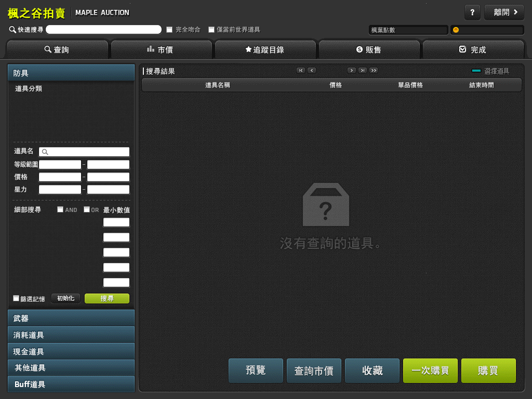Focus the 快速搜尋 quick search field
The height and width of the screenshot is (399, 532).
[103, 30]
